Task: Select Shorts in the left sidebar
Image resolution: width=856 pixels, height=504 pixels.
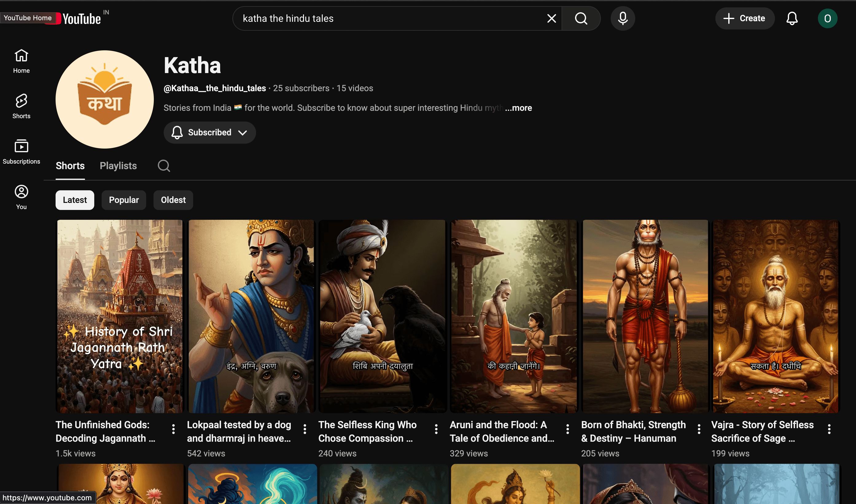Action: (21, 106)
